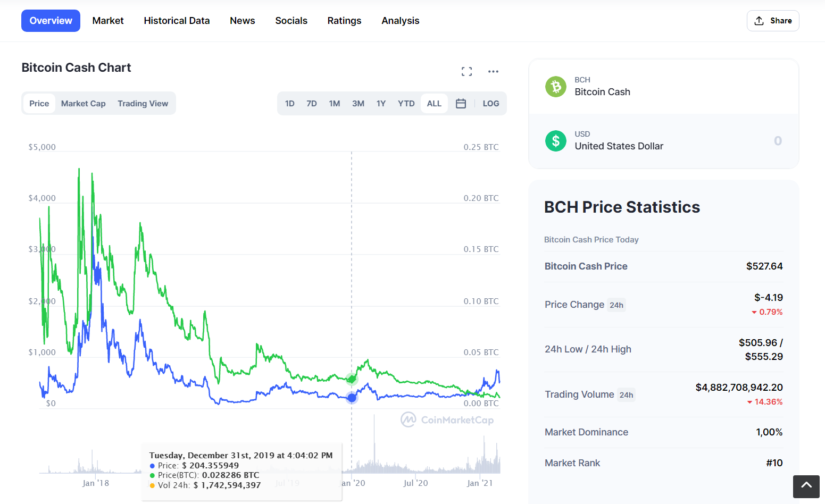Click the BCH Bitcoin Cash converter row
The height and width of the screenshot is (504, 825).
pos(664,86)
